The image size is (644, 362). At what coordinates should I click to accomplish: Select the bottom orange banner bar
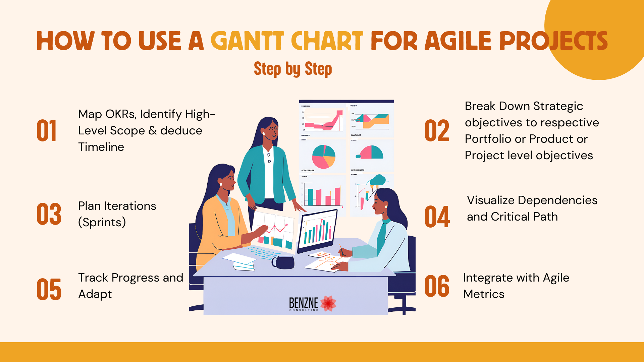click(x=322, y=351)
